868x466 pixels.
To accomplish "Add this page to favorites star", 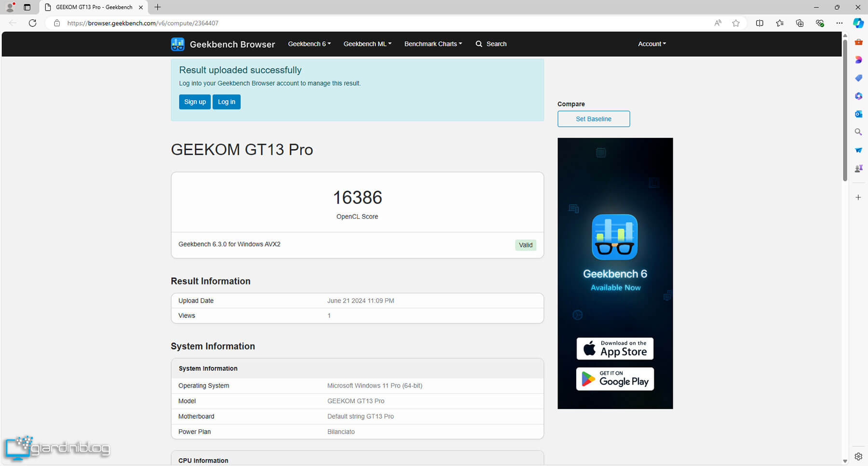I will click(736, 23).
